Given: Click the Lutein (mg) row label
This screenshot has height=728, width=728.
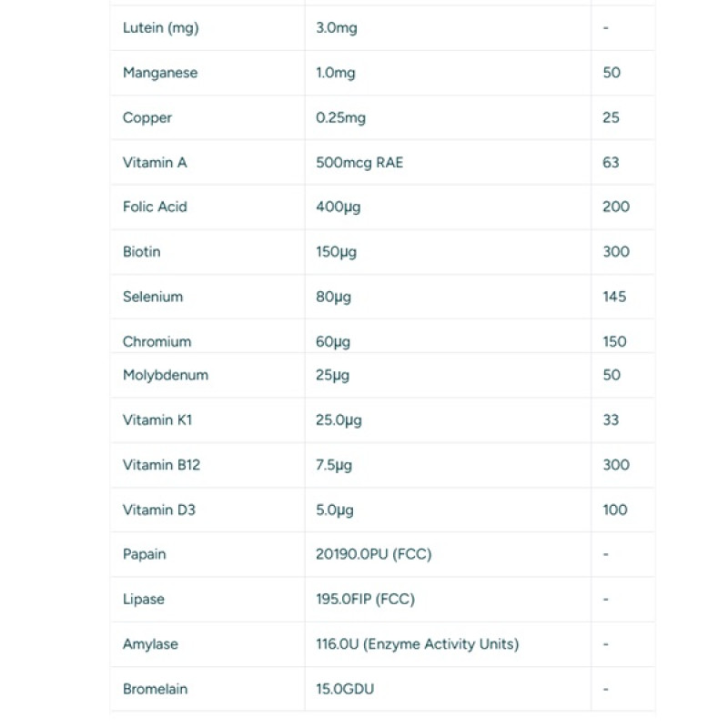Looking at the screenshot, I should pyautogui.click(x=161, y=28).
